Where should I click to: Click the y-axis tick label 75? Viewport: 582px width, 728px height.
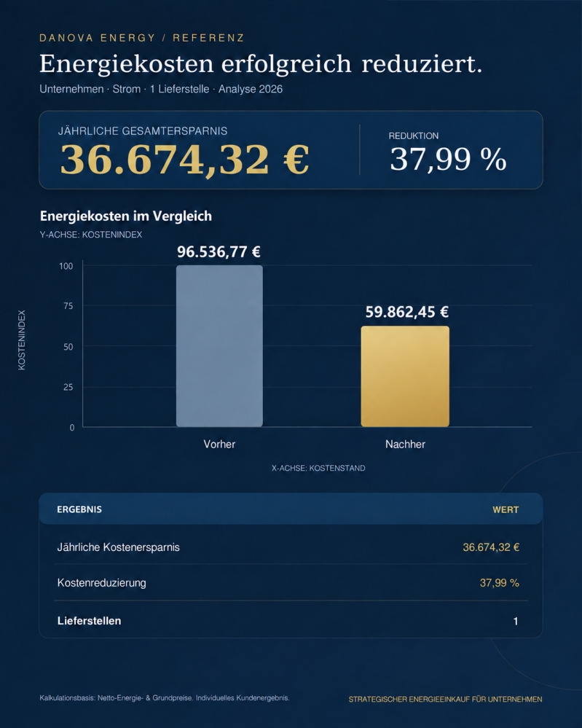pos(68,306)
